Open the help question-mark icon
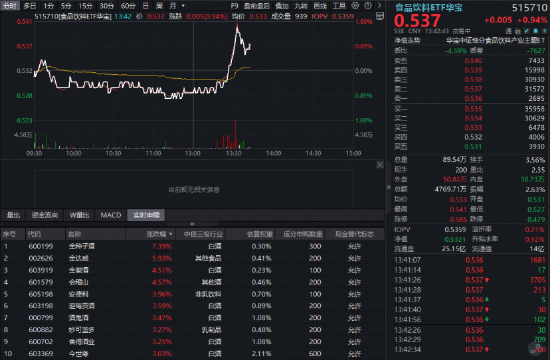Viewport: 550px width, 360px height. pyautogui.click(x=368, y=6)
